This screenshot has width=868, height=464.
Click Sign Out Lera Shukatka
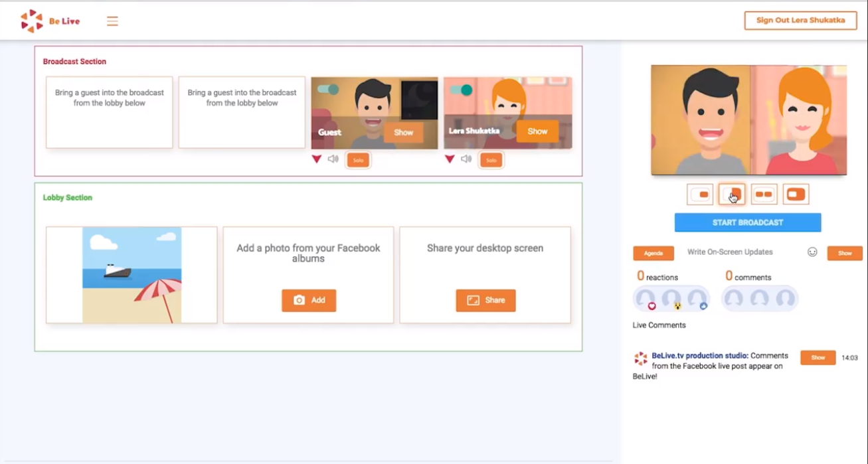tap(800, 20)
